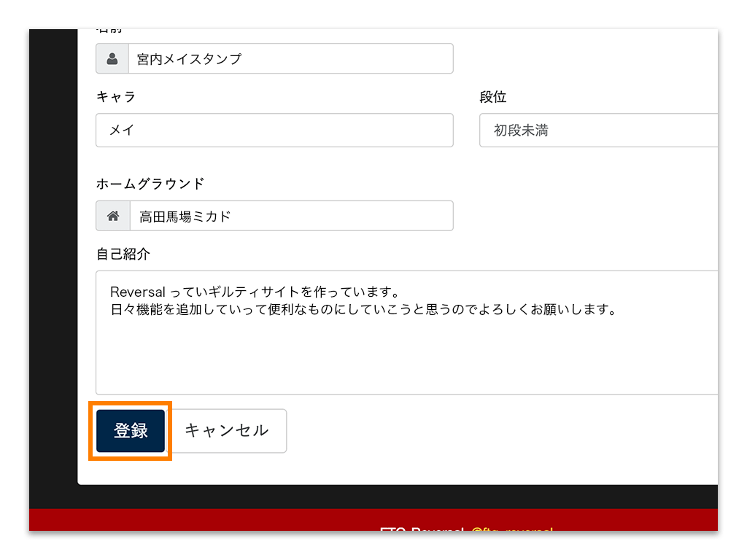Click the house icon beside home ground field
The width and height of the screenshot is (747, 560).
tap(113, 216)
